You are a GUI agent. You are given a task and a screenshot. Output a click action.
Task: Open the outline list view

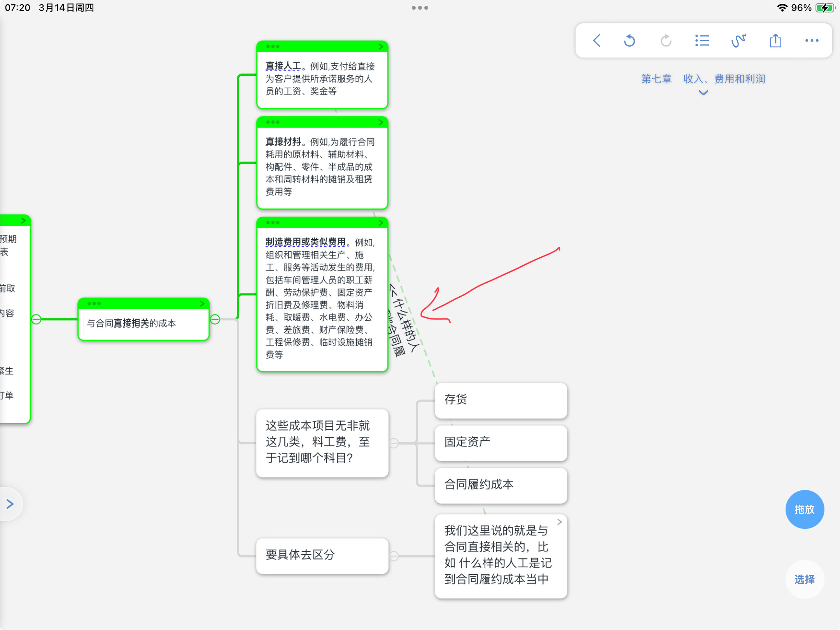[702, 40]
